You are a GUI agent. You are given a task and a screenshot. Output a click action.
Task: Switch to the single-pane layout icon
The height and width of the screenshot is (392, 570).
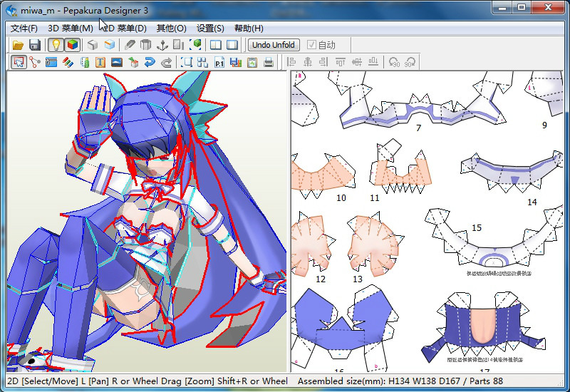coord(232,45)
